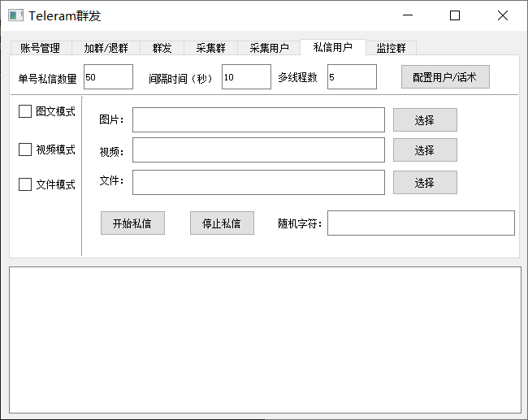
Task: Click inside the bottom log output area
Action: pyautogui.click(x=266, y=340)
